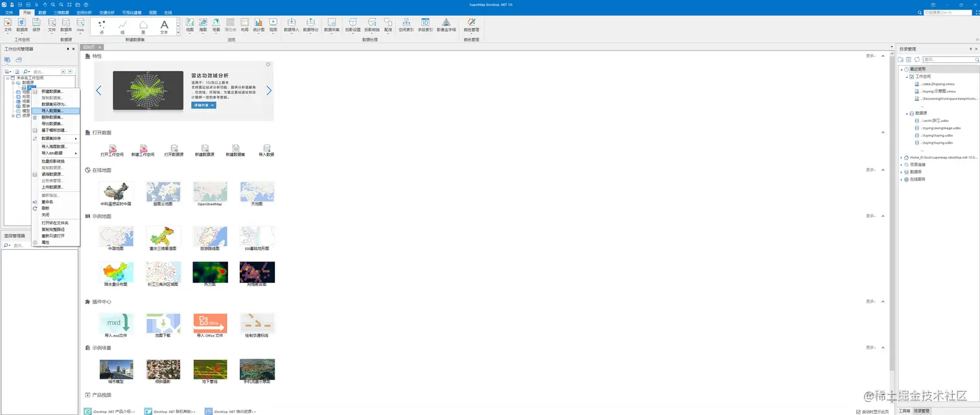Click the 统计图 chart ribbon icon
Image resolution: width=980 pixels, height=415 pixels.
(x=259, y=25)
